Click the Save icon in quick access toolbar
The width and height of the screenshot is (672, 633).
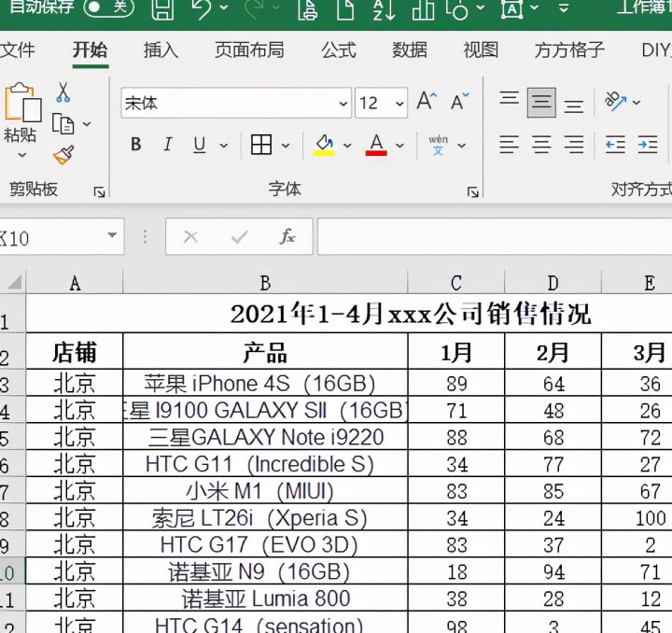coord(162,8)
